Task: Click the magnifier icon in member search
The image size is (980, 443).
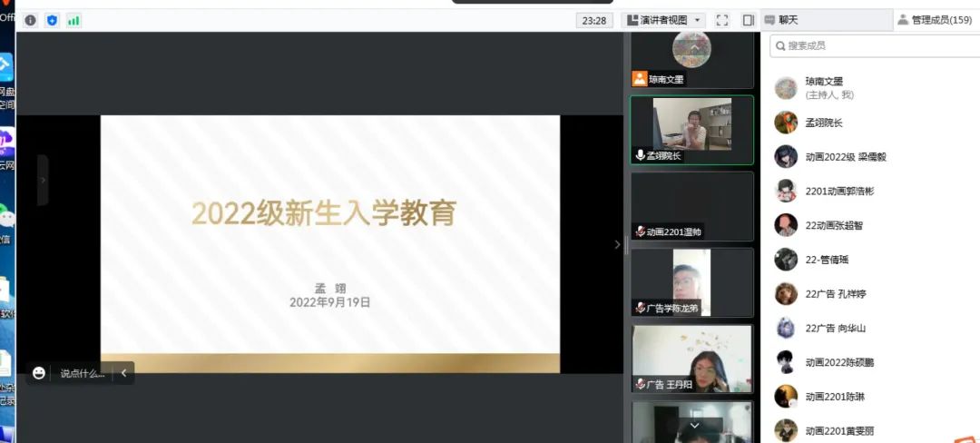Action: point(780,45)
